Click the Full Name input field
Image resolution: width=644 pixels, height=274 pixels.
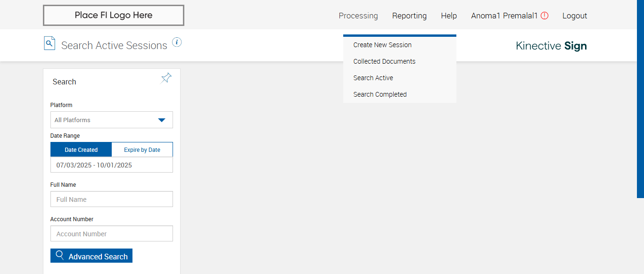point(112,199)
